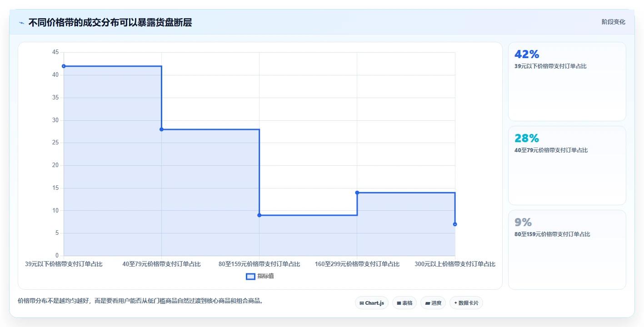
Task: Click x-axis label 80至159元价格带支付订单占比
Action: (260, 264)
